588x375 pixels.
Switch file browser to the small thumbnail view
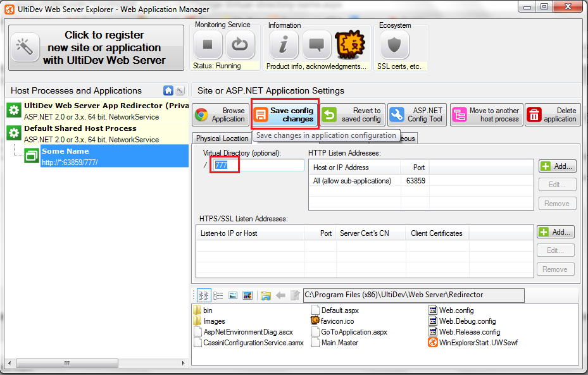[x=233, y=295]
